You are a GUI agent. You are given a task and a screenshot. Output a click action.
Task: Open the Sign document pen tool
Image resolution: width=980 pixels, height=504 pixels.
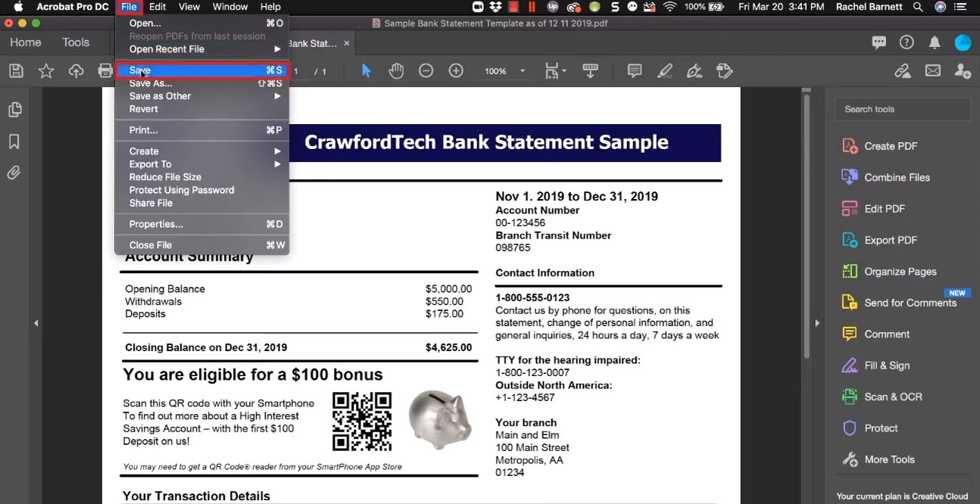click(694, 71)
